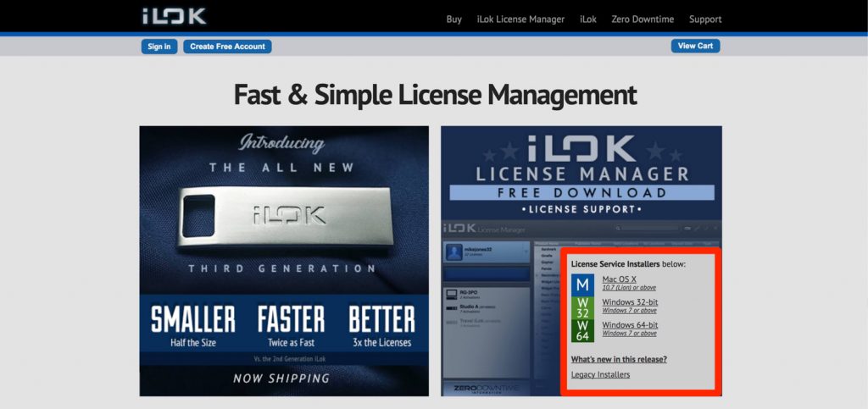Follow the Mac OS X download link

(x=619, y=279)
